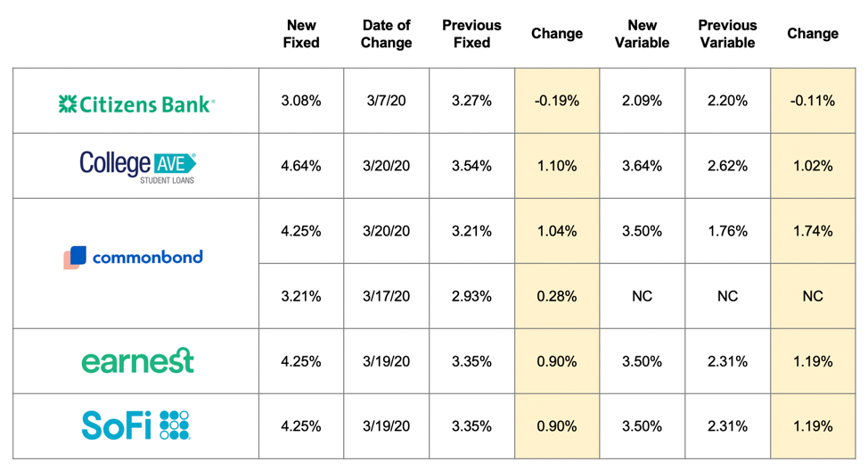Image resolution: width=868 pixels, height=470 pixels.
Task: Click CommonBond's 1.74% variable change cell
Action: (813, 231)
